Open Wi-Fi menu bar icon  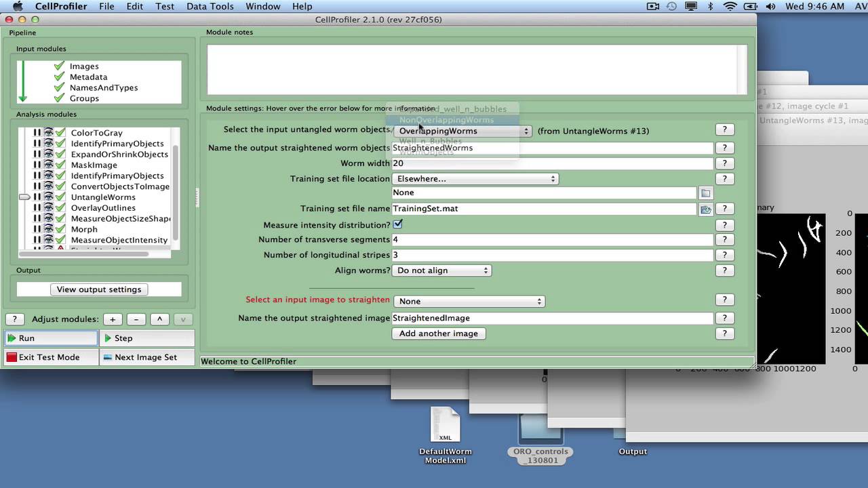coord(730,6)
